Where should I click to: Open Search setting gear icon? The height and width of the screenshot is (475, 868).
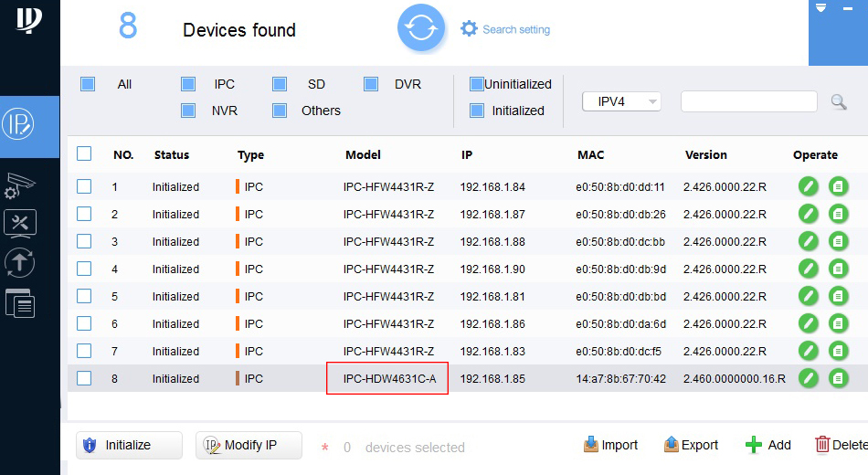[x=469, y=29]
